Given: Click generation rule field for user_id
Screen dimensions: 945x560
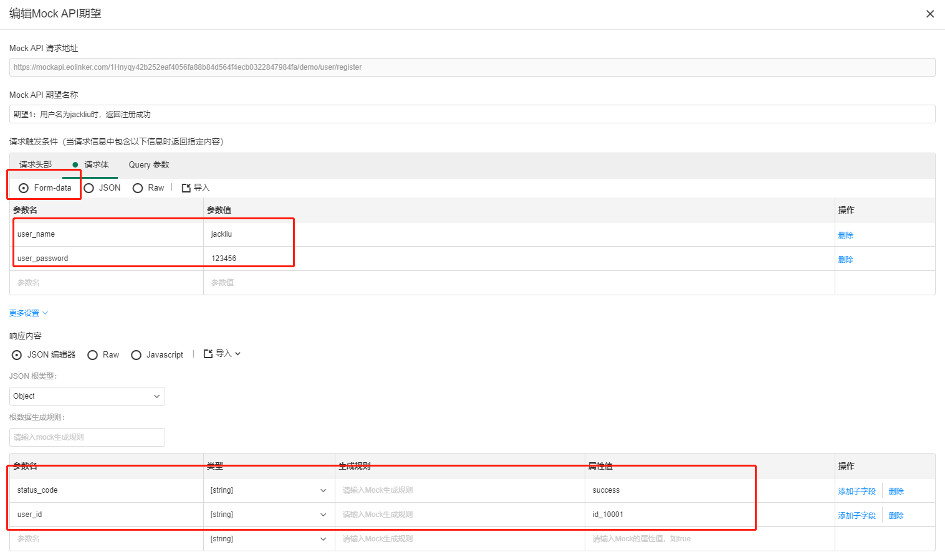Looking at the screenshot, I should click(460, 515).
